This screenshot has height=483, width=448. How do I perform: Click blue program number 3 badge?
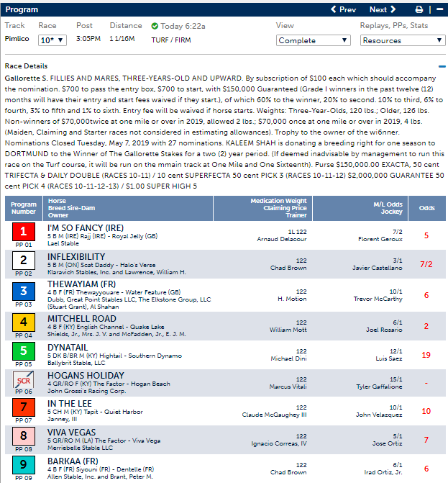(23, 292)
